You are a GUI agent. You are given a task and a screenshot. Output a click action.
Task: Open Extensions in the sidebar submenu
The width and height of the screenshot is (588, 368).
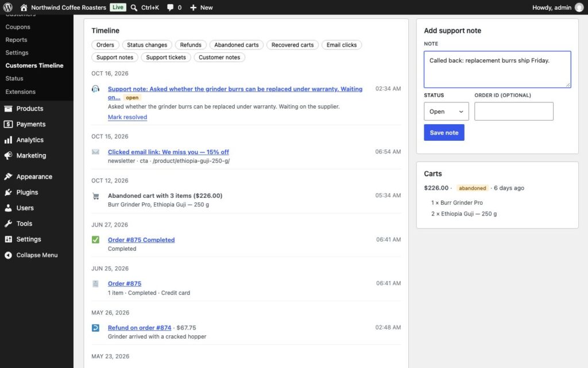[x=20, y=91]
